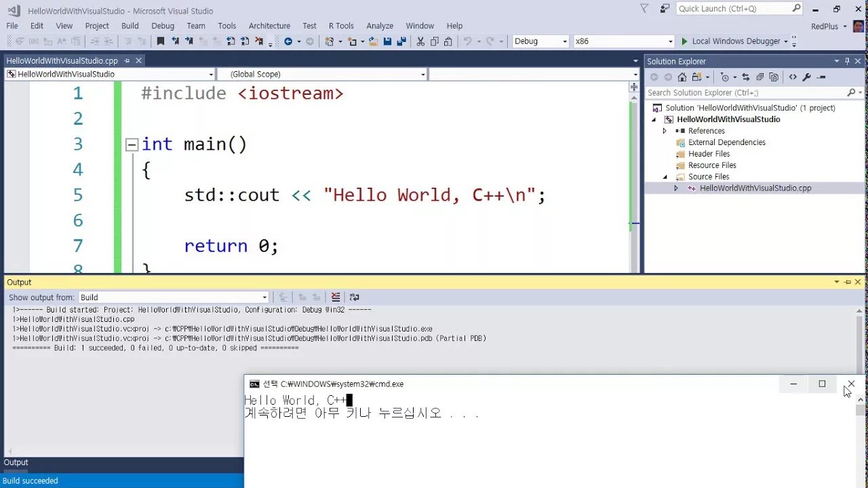
Task: Select the Solution 'HelloWorldWithVisualStudio' root node
Action: pos(750,108)
